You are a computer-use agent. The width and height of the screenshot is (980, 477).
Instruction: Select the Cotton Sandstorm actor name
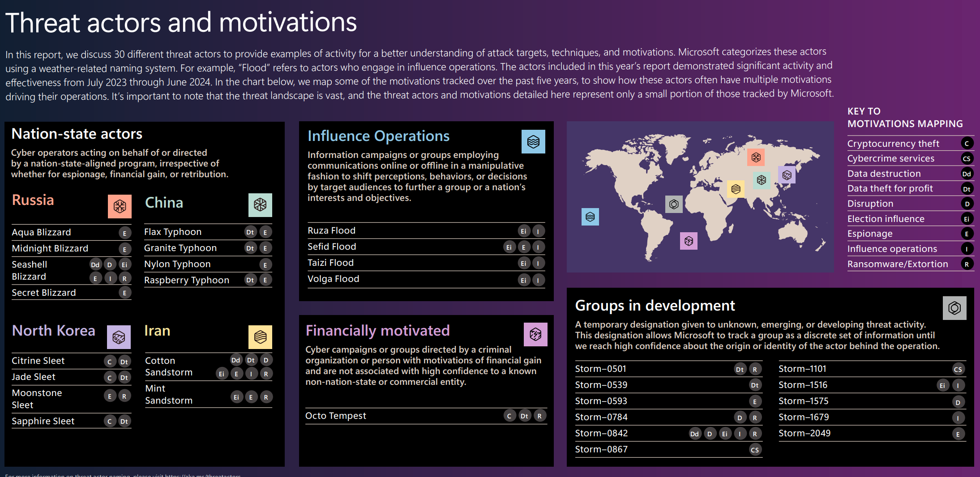[169, 366]
